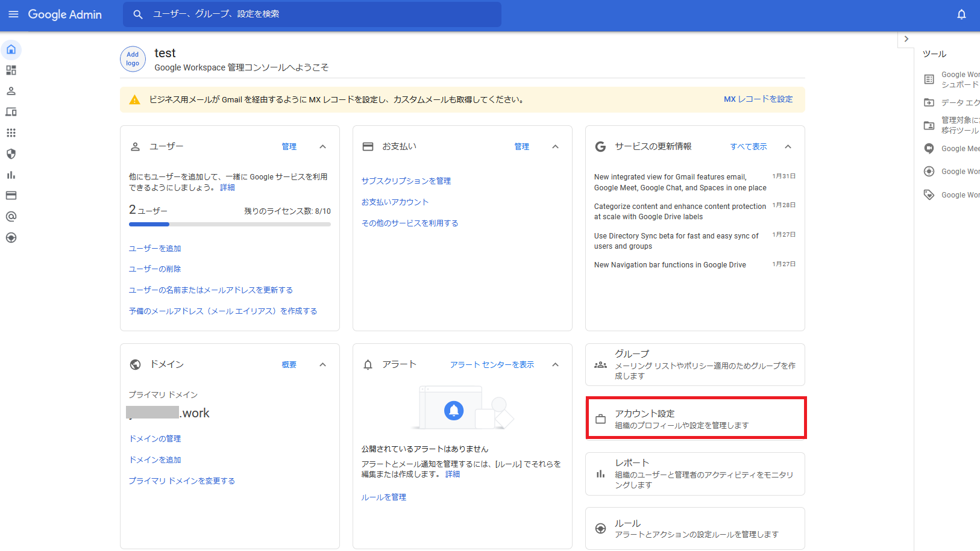Click the groups icon in グループ card

(x=600, y=365)
